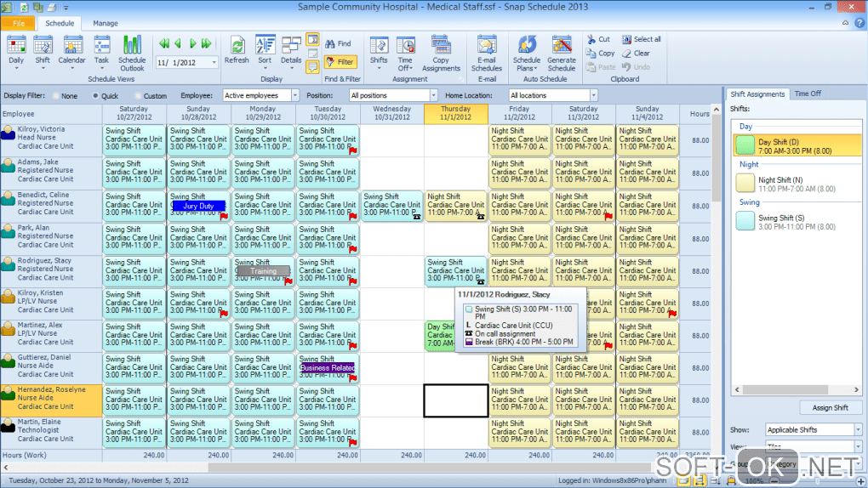868x488 pixels.
Task: Open the Position filter dropdown
Action: pos(433,95)
